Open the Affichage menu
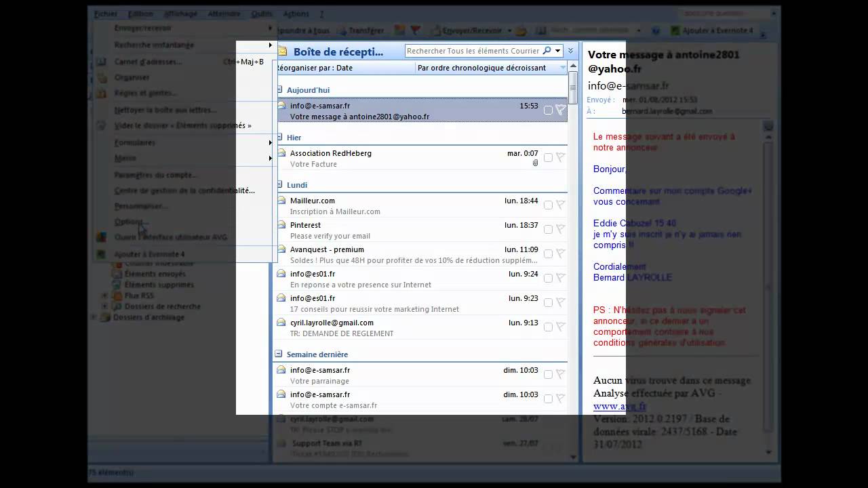The image size is (868, 488). pos(180,14)
